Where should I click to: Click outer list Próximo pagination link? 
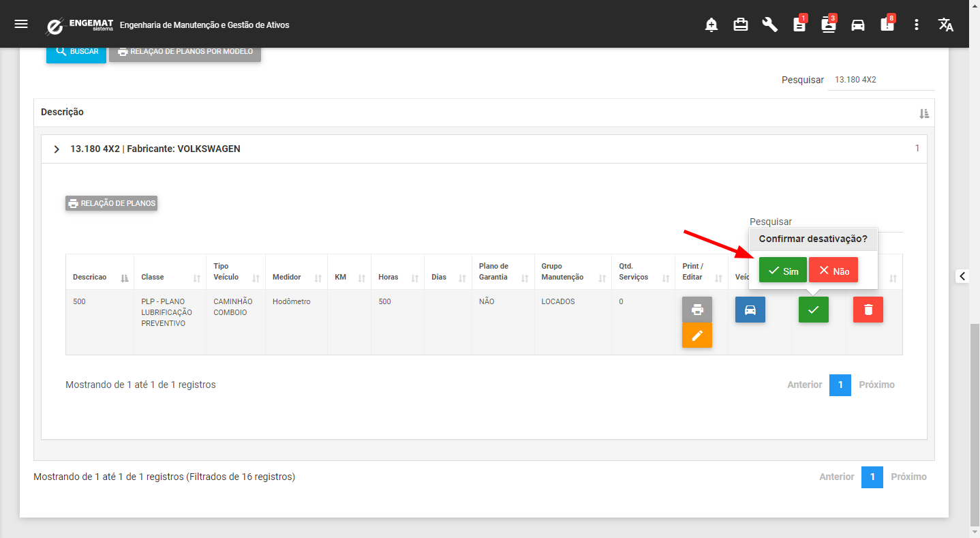tap(908, 477)
